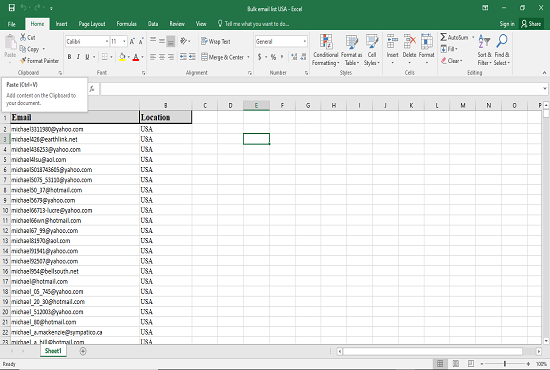The image size is (550, 370).
Task: Open the Calibri font name dropdown
Action: 107,41
